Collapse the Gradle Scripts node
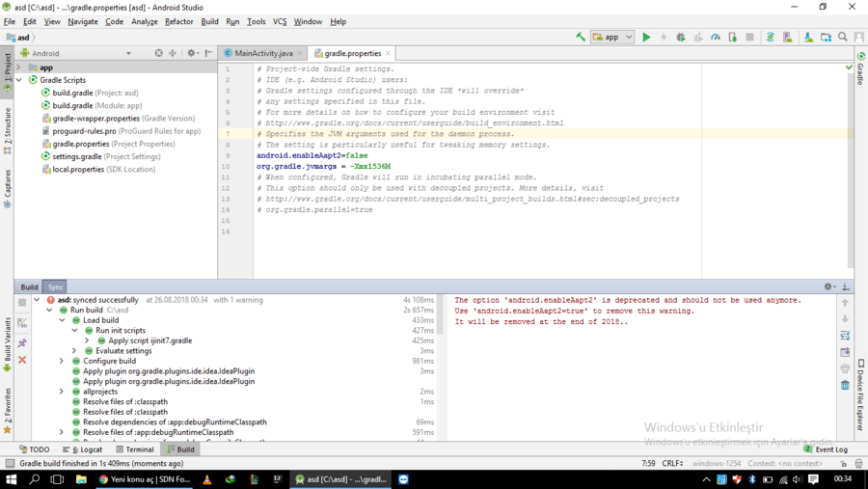This screenshot has height=489, width=868. (x=19, y=80)
